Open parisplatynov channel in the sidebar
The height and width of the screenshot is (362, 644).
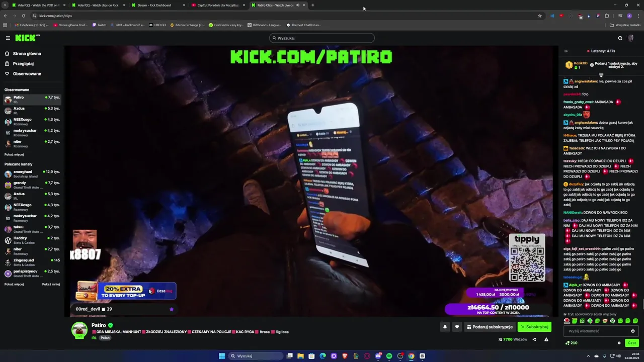(x=32, y=273)
